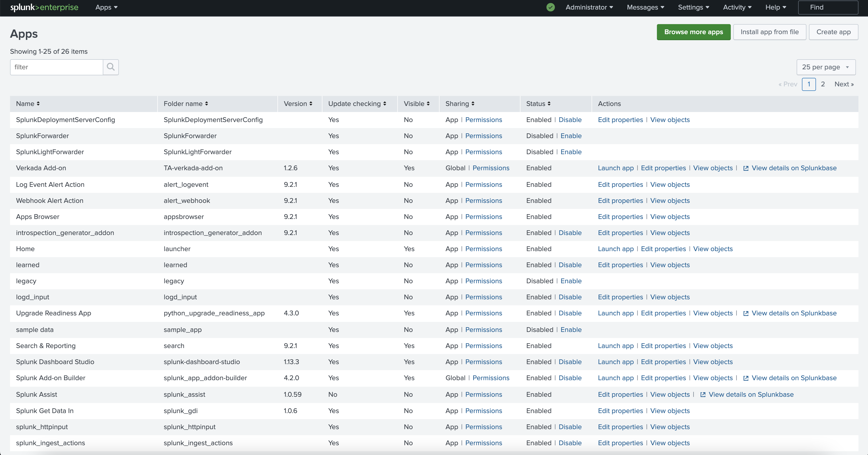Click Browse more apps button
The width and height of the screenshot is (868, 455).
point(693,32)
